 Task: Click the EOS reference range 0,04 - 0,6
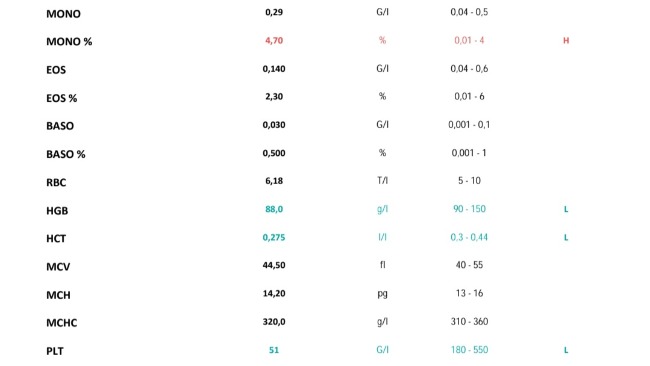[x=469, y=69]
